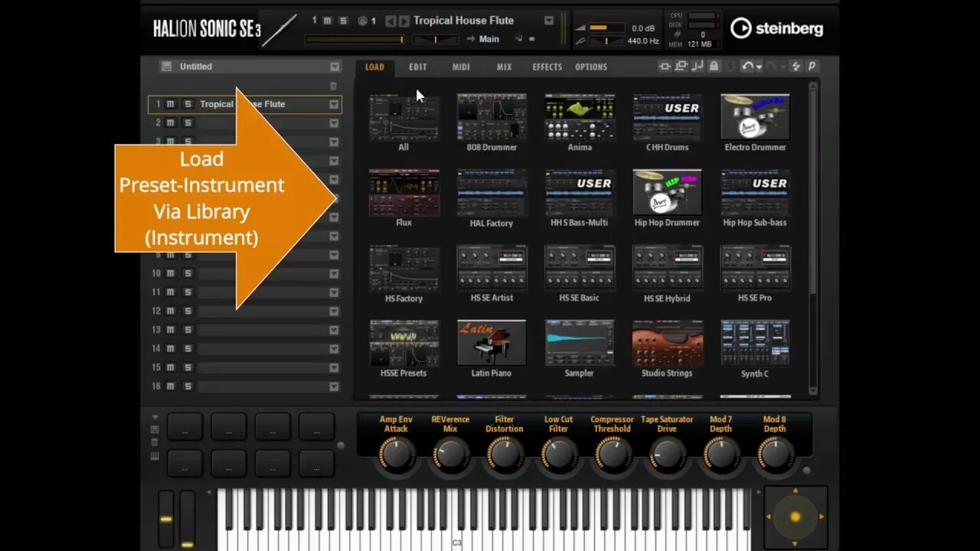Select the Anima library icon
Image resolution: width=980 pixels, height=551 pixels.
tap(580, 117)
